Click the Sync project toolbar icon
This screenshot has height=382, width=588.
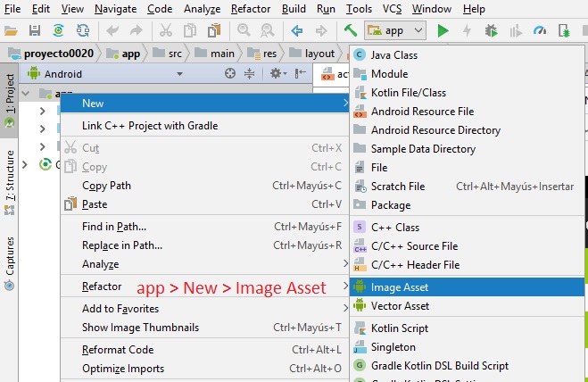58,30
